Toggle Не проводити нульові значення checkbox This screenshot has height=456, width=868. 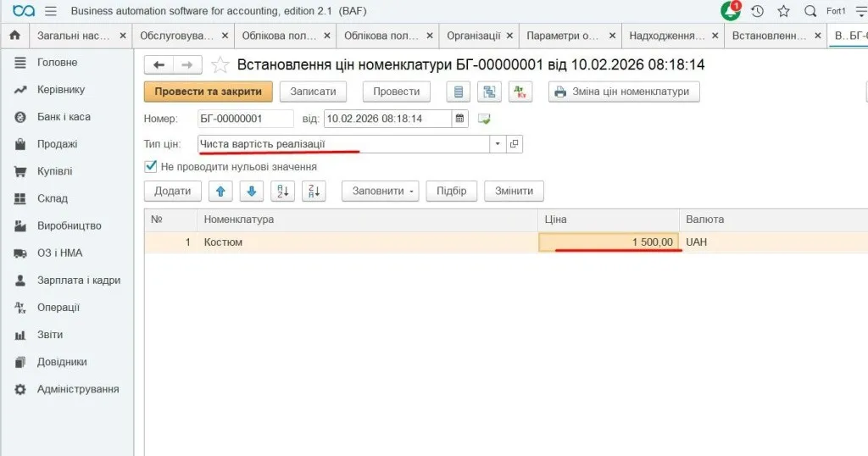pyautogui.click(x=151, y=167)
